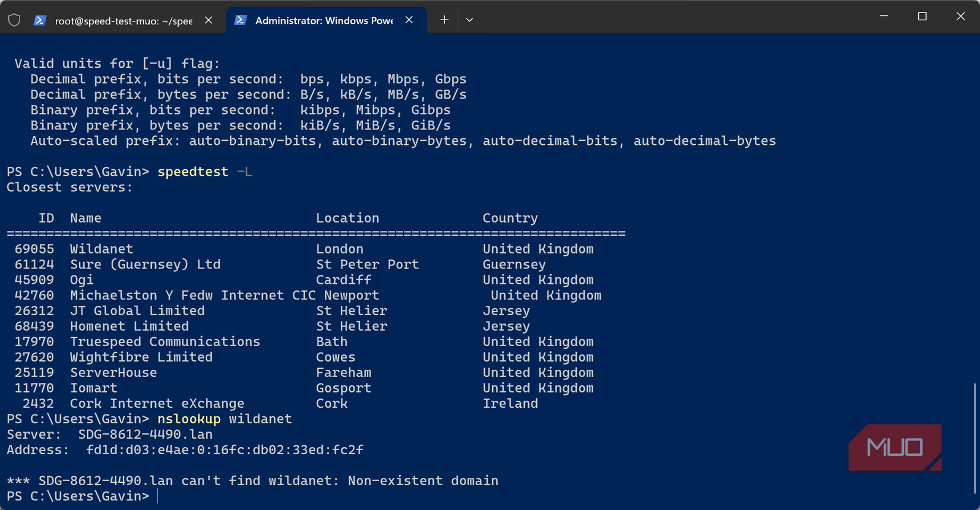Minimize the terminal window

click(884, 16)
